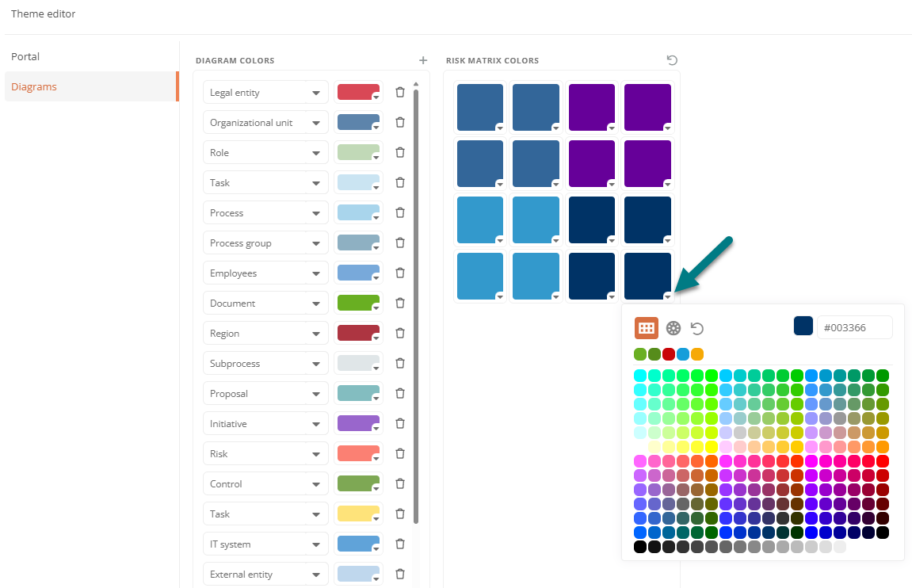
Task: Remove the Region color entry
Action: pyautogui.click(x=399, y=334)
